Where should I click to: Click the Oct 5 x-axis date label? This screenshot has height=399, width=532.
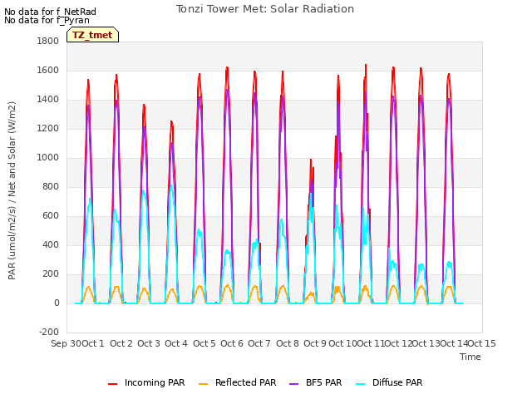tap(204, 343)
